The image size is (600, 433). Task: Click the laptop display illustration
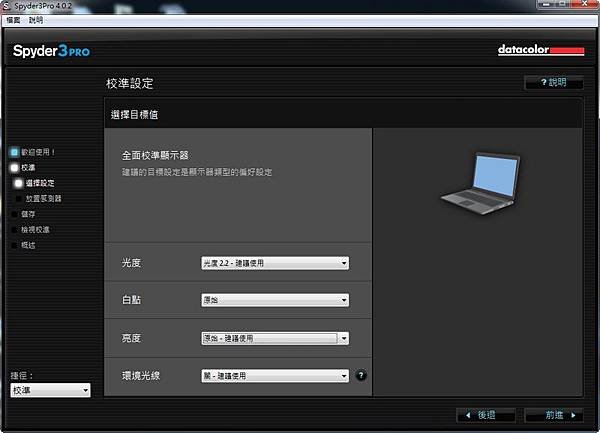(481, 183)
